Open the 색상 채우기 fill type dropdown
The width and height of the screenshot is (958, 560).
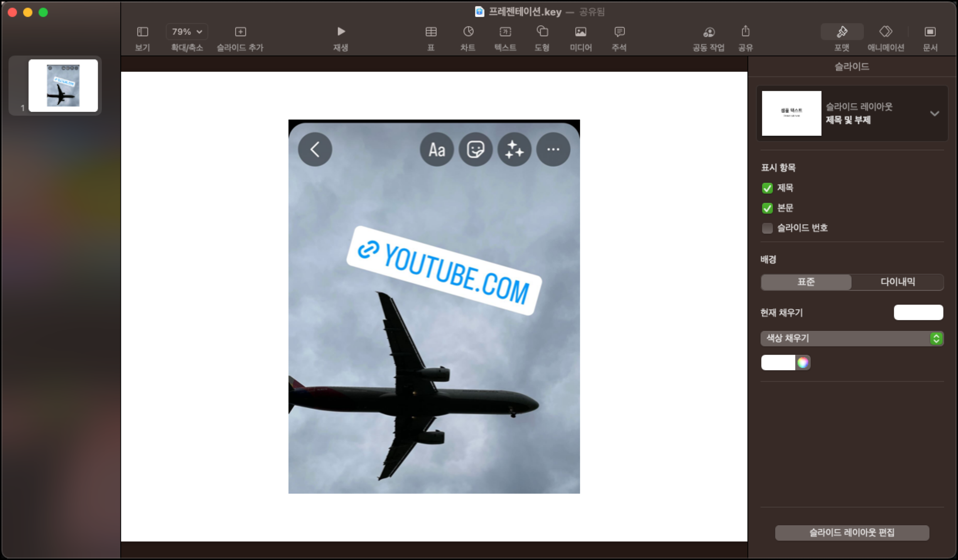[852, 339]
